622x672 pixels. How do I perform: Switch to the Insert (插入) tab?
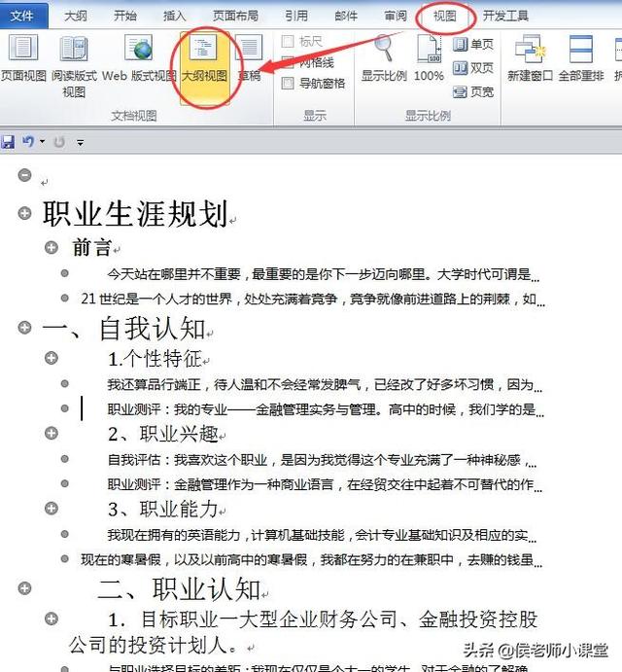coord(174,16)
